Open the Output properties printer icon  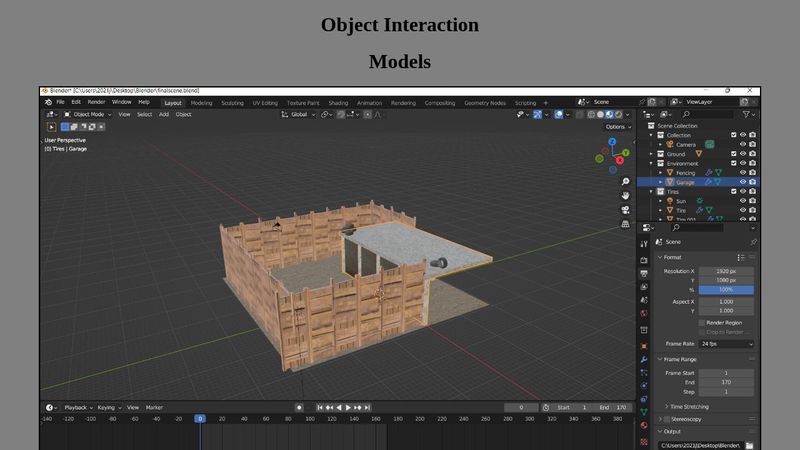click(x=644, y=273)
